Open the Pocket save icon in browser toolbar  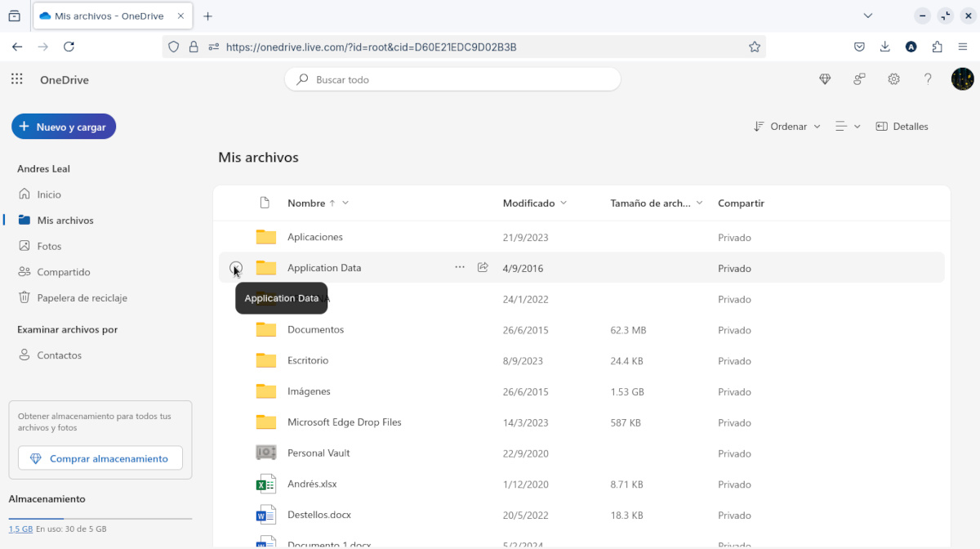pos(859,47)
